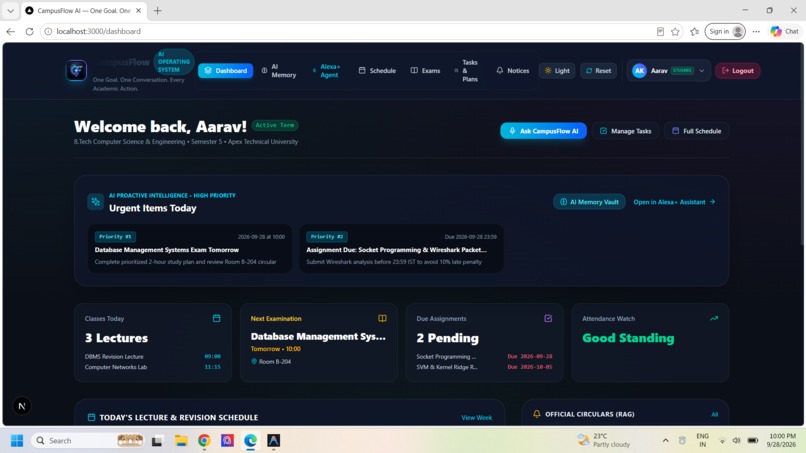Image resolution: width=806 pixels, height=453 pixels.
Task: Reload the browser page
Action: (29, 31)
